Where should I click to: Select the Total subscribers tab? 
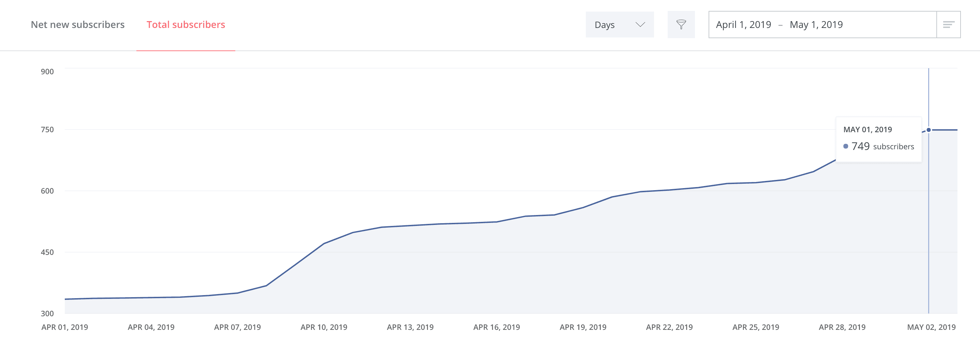click(185, 25)
